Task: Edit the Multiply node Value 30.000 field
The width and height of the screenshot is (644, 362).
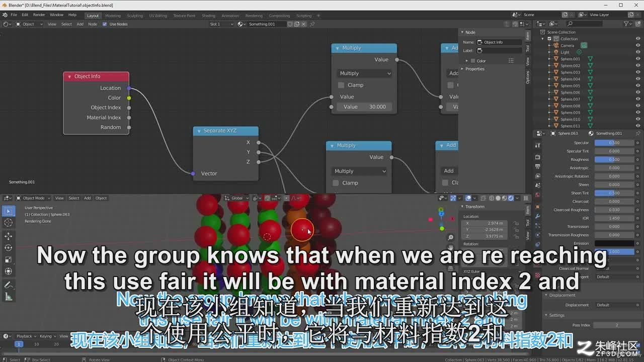Action: point(365,107)
